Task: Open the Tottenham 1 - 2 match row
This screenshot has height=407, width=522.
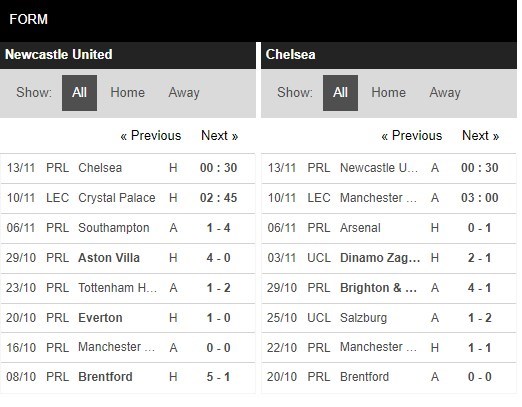Action: 128,288
